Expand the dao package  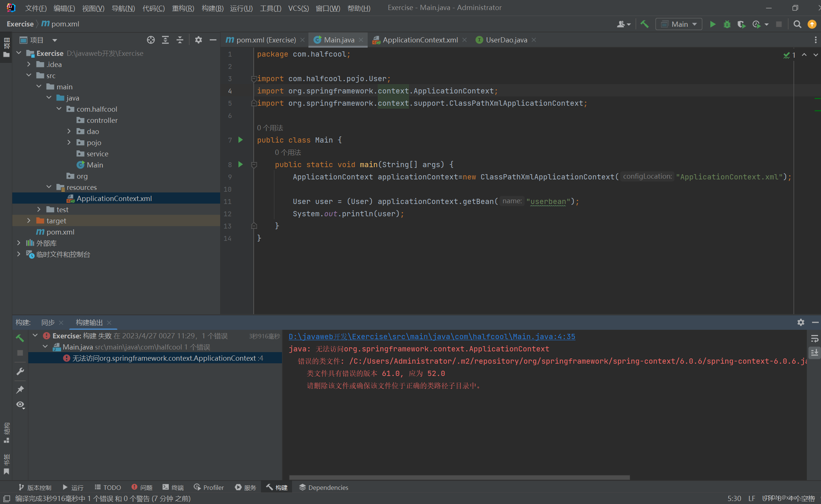pos(69,131)
